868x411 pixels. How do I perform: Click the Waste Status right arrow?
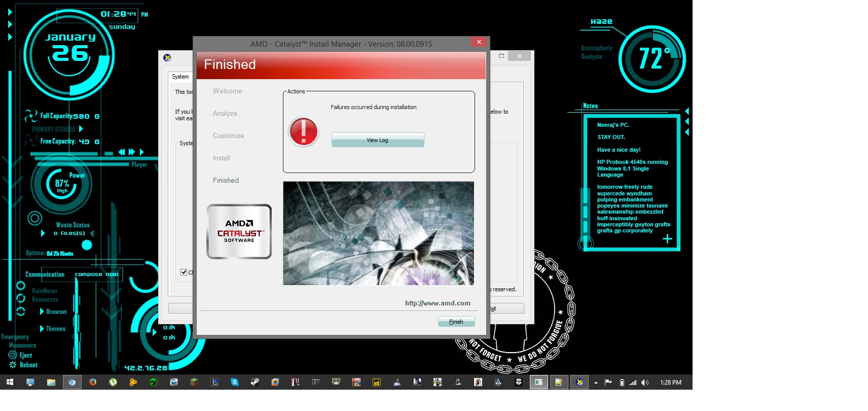tap(92, 233)
